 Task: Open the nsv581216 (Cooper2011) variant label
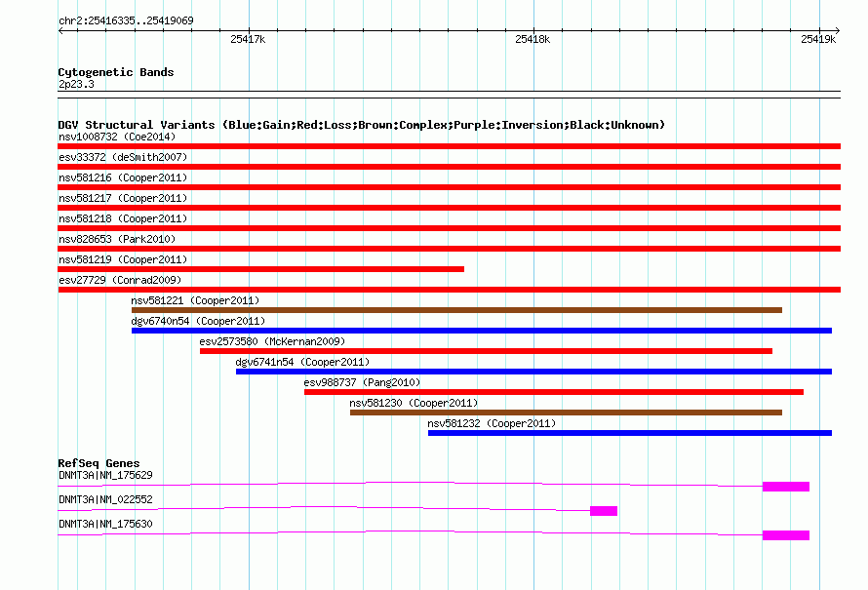pyautogui.click(x=123, y=177)
